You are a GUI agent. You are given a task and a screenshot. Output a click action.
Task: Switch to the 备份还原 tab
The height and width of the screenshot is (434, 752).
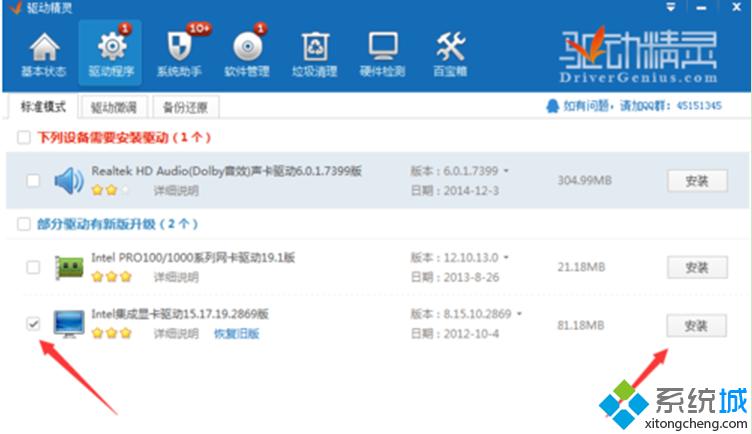click(187, 107)
